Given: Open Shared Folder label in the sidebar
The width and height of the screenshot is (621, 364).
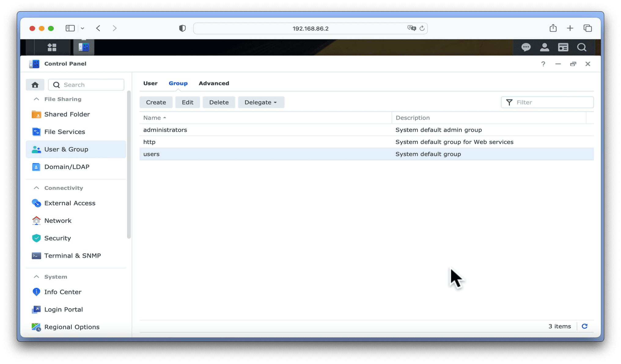Looking at the screenshot, I should pyautogui.click(x=67, y=114).
